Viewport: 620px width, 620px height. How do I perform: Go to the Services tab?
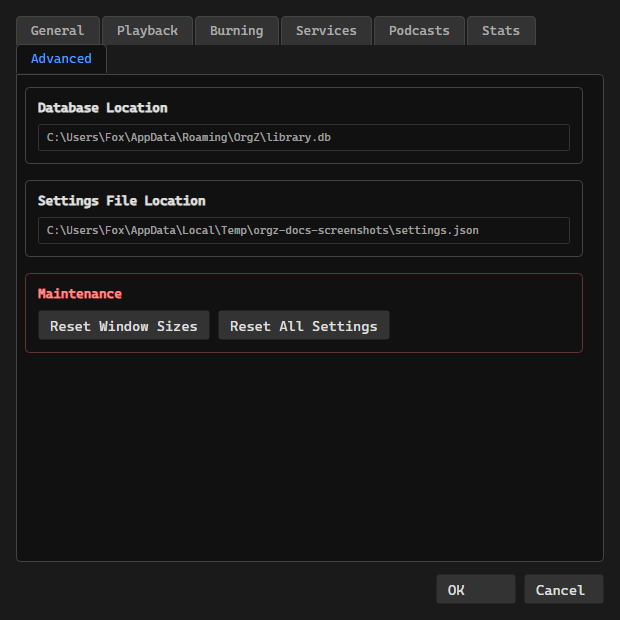point(326,30)
